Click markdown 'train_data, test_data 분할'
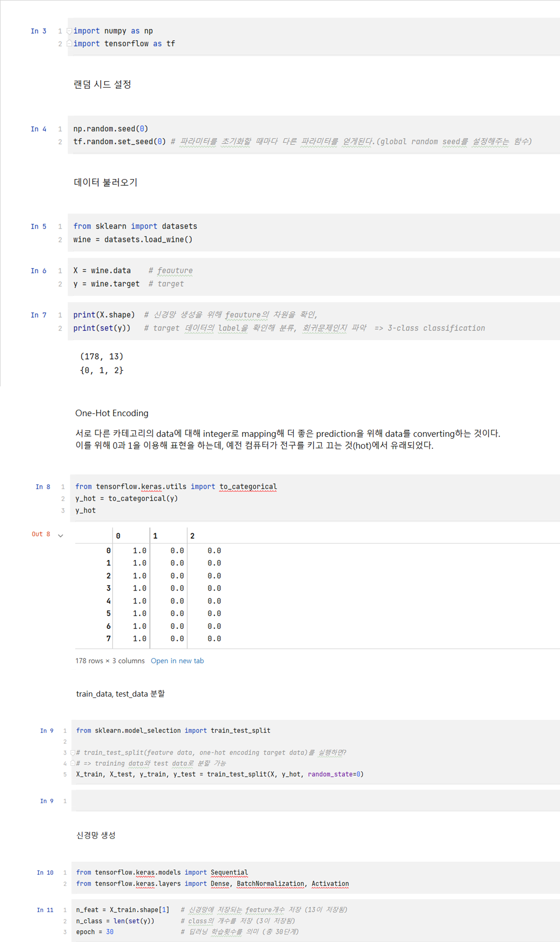560x942 pixels. tap(120, 694)
